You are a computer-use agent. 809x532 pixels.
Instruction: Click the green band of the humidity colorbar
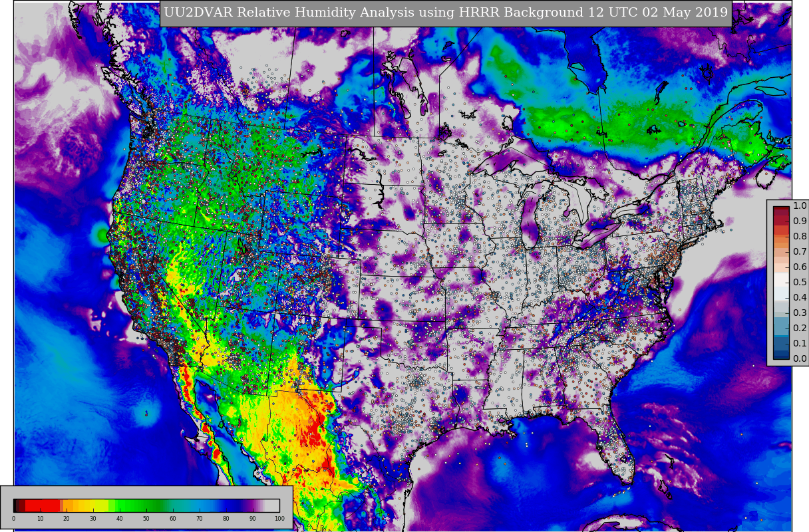[140, 505]
